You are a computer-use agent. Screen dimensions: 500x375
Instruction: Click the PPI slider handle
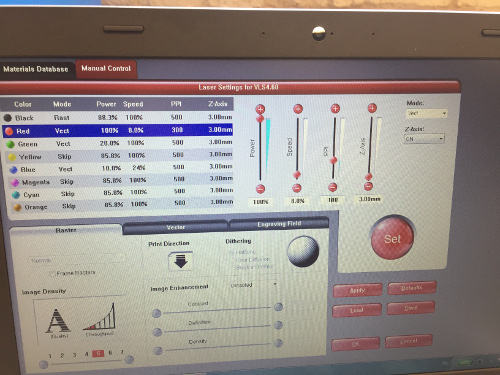coord(333,161)
